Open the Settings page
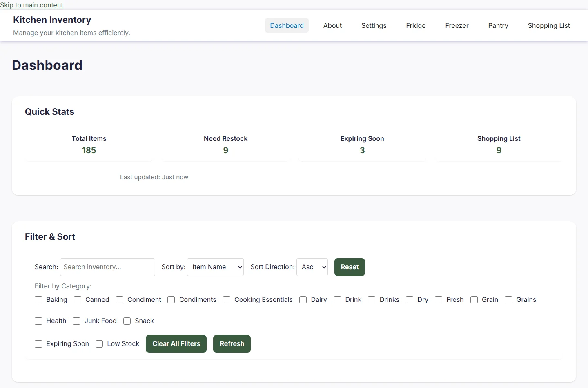The width and height of the screenshot is (588, 388). click(x=374, y=25)
